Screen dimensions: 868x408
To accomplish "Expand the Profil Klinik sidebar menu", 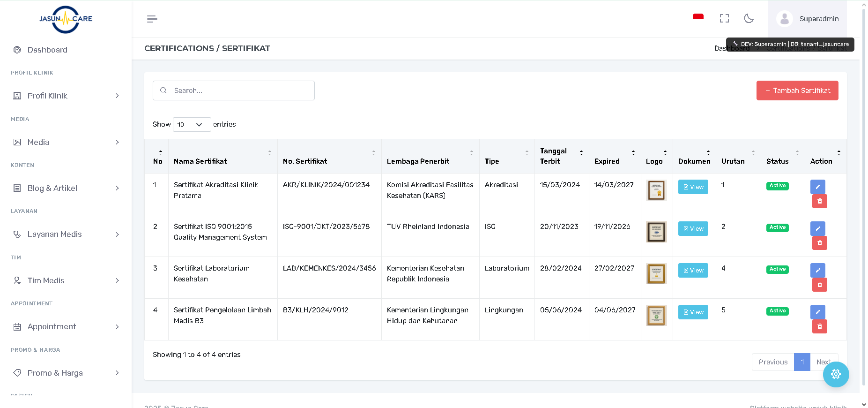I will click(66, 96).
